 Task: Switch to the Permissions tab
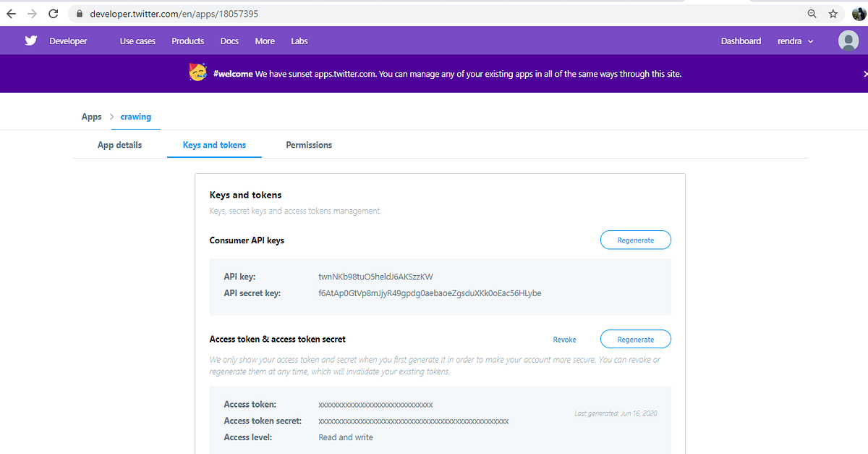[309, 145]
